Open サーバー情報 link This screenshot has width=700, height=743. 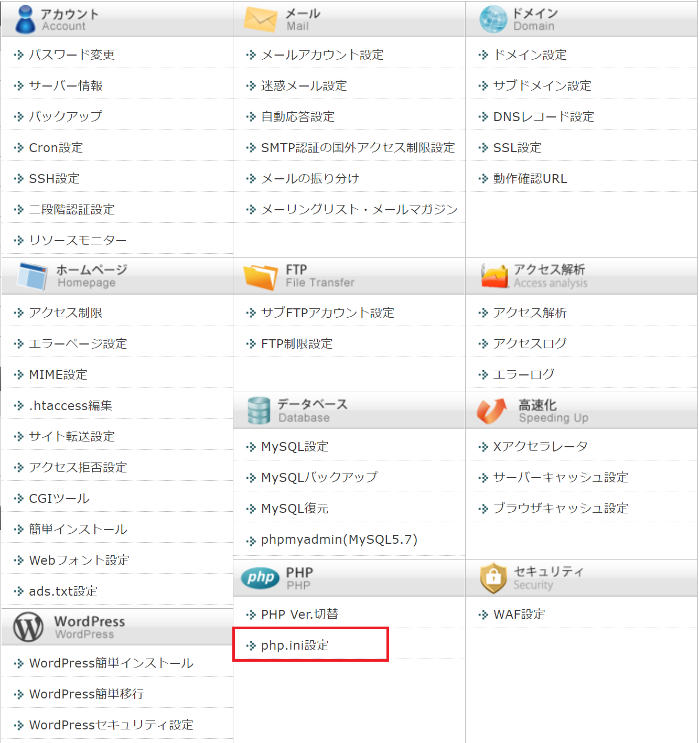tap(66, 85)
